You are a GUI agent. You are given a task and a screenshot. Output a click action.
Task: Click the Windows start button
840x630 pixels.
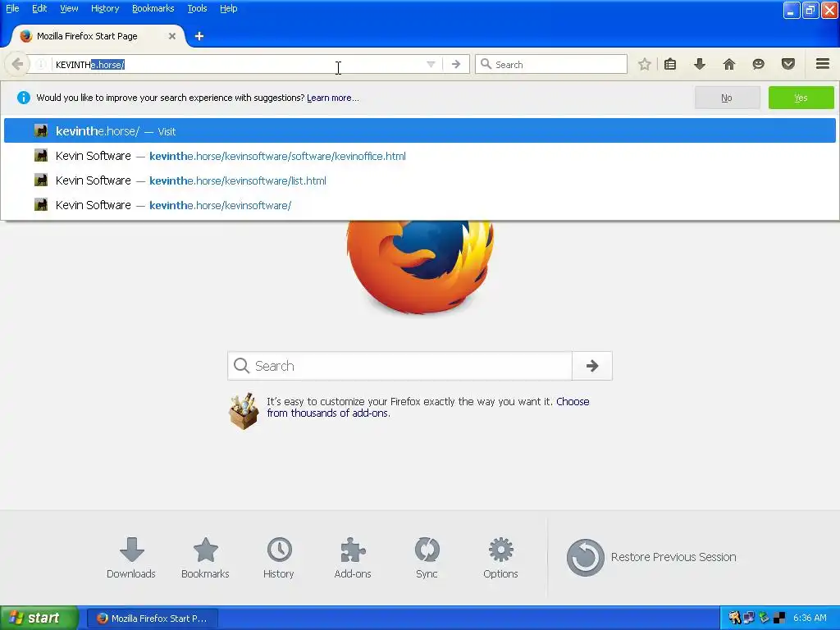coord(39,618)
